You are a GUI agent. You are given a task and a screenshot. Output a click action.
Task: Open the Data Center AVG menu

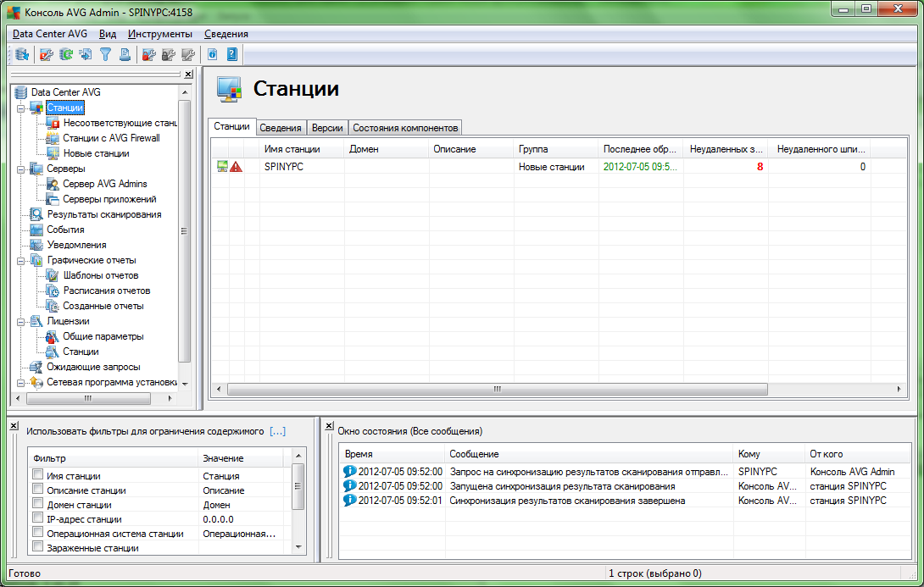tap(50, 34)
